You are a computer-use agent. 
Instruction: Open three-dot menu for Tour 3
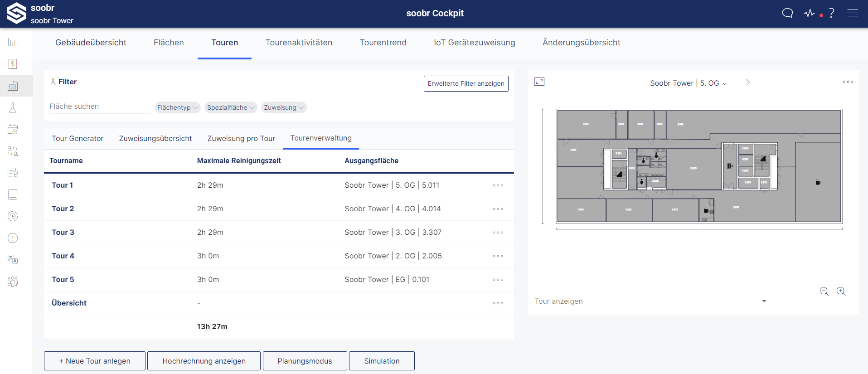[498, 233]
